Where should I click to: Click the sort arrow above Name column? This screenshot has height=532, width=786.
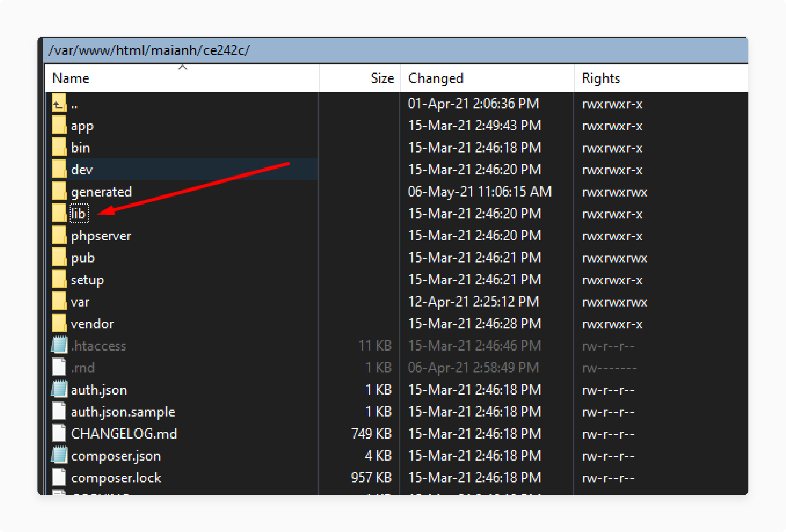(x=183, y=67)
